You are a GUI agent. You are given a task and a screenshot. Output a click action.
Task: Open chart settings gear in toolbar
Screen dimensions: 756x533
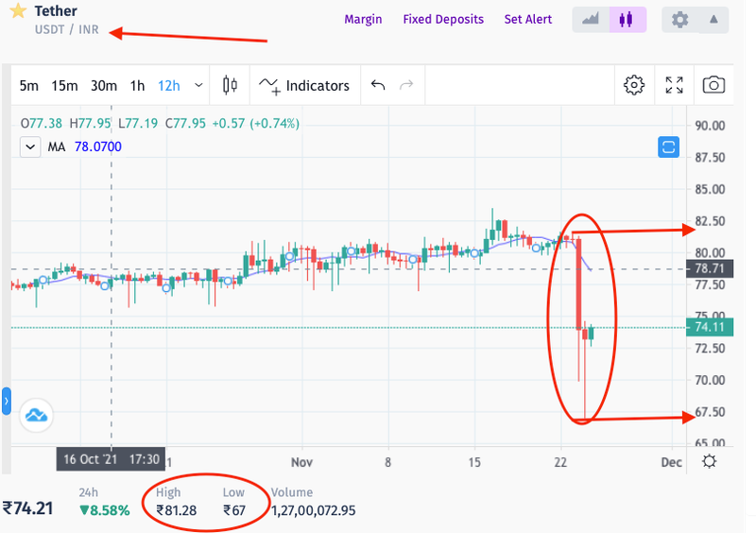(x=634, y=85)
